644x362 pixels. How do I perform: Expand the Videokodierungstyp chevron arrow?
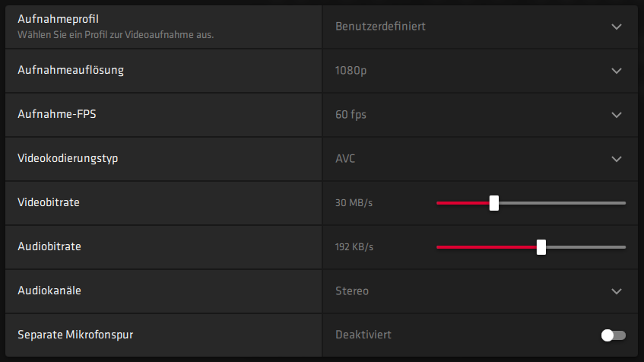coord(616,159)
